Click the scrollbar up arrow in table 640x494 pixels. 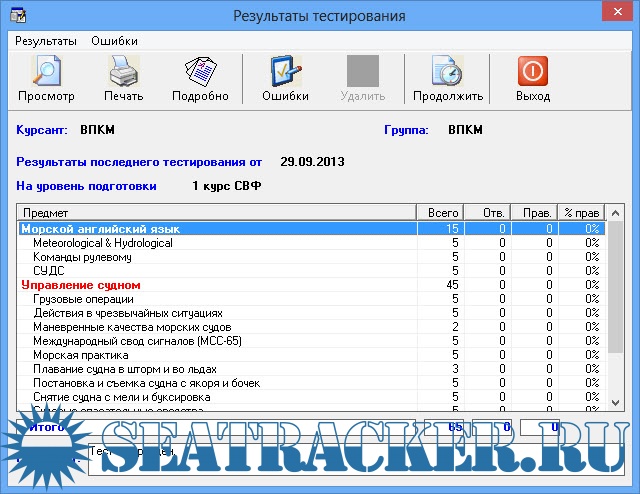[613, 213]
